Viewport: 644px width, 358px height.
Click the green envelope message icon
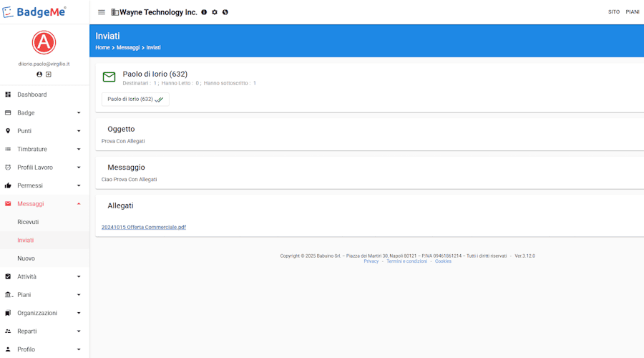point(109,77)
